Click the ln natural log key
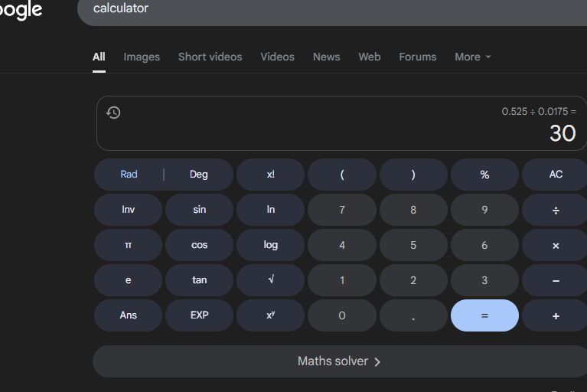 271,210
